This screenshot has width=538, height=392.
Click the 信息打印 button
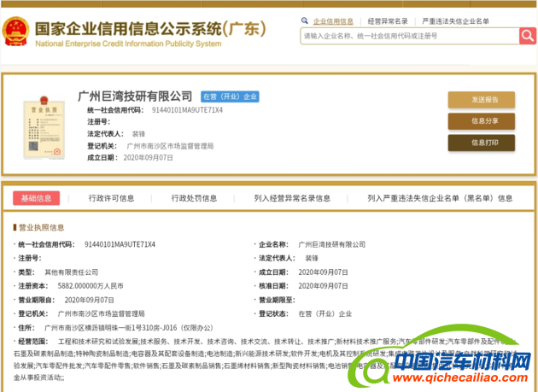coord(481,143)
